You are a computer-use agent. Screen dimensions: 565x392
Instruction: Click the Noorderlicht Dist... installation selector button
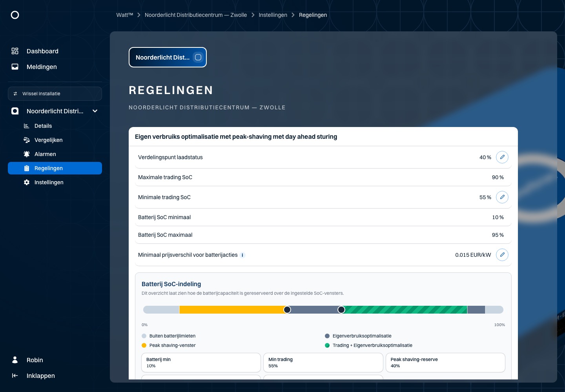point(168,57)
